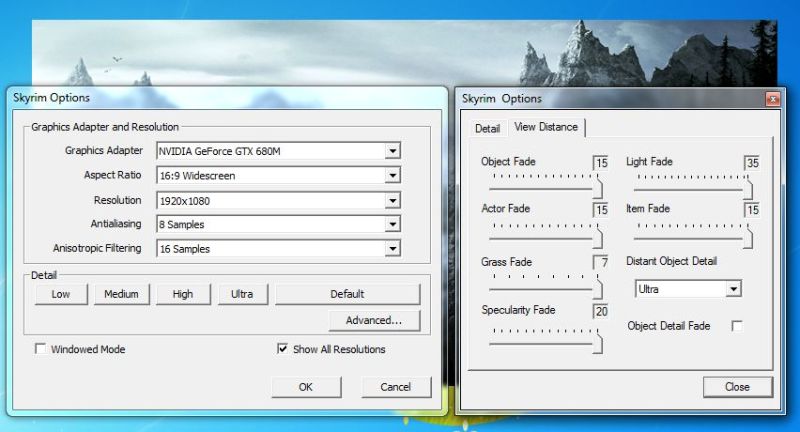Screen dimensions: 800x432
Task: Confirm settings with the OK button
Action: tap(306, 387)
